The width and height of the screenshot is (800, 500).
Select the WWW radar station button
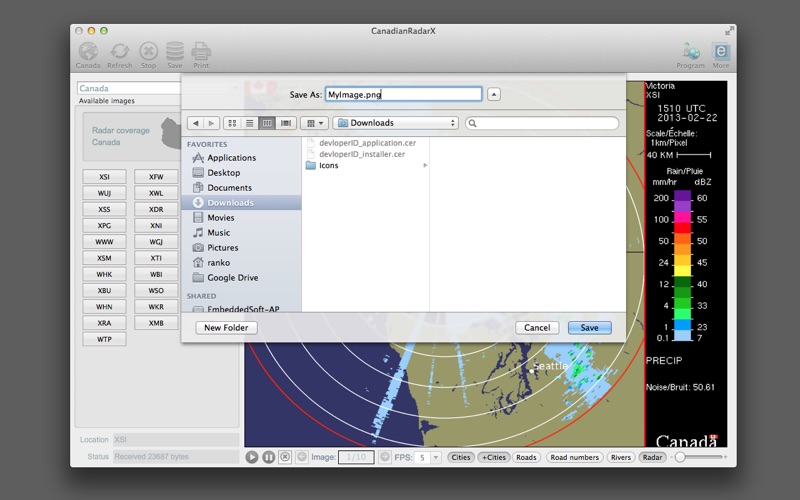tap(104, 242)
